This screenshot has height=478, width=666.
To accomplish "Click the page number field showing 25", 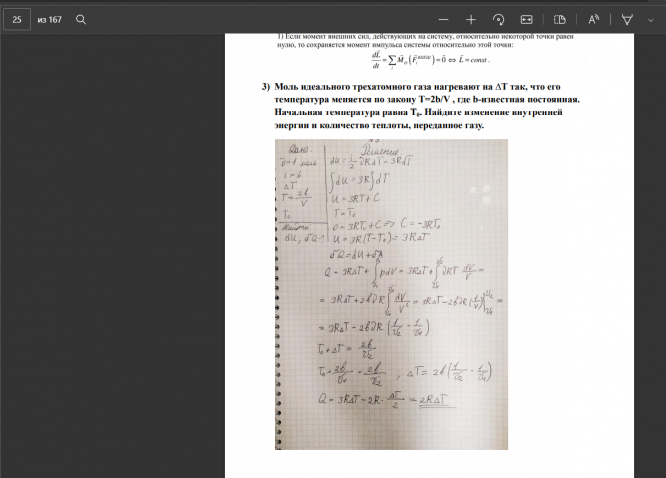I will (x=17, y=20).
